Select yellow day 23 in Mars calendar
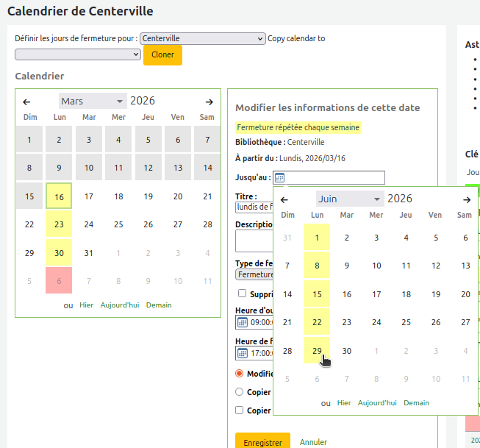 59,224
